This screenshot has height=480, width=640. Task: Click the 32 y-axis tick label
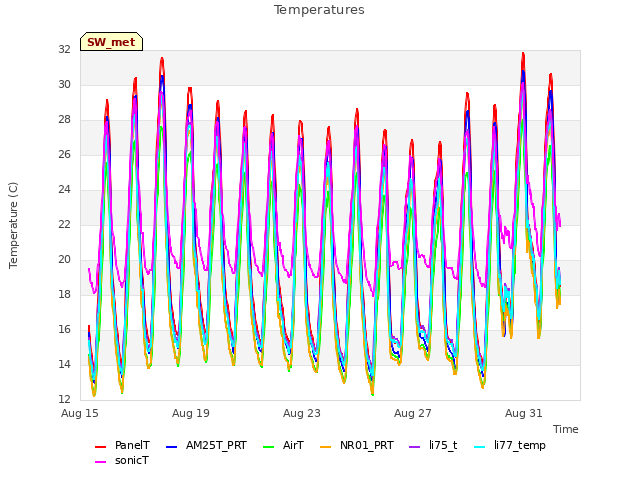pyautogui.click(x=64, y=49)
